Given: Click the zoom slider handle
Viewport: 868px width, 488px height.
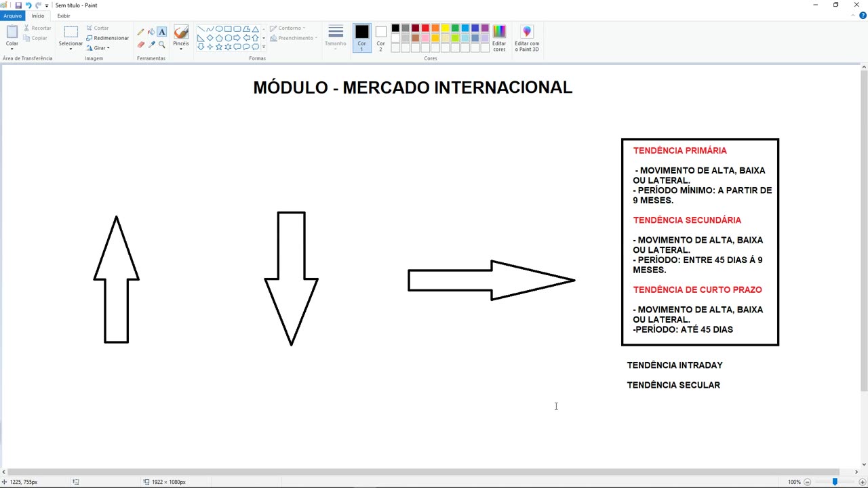Looking at the screenshot, I should pyautogui.click(x=835, y=482).
